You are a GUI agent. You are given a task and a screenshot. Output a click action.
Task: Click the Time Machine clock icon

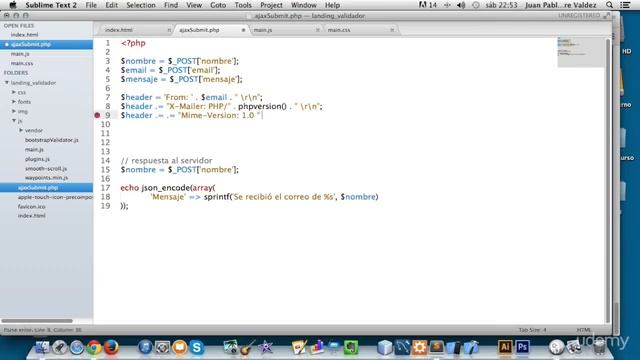[x=476, y=5]
